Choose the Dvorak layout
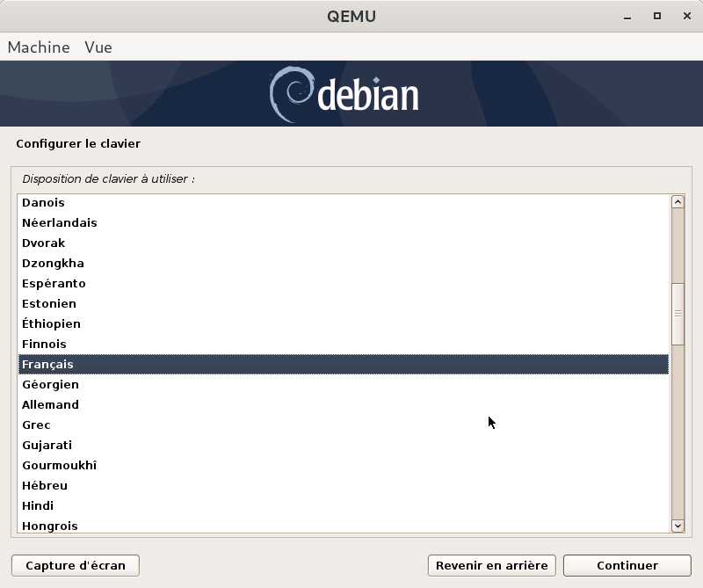This screenshot has width=703, height=588. tap(43, 243)
